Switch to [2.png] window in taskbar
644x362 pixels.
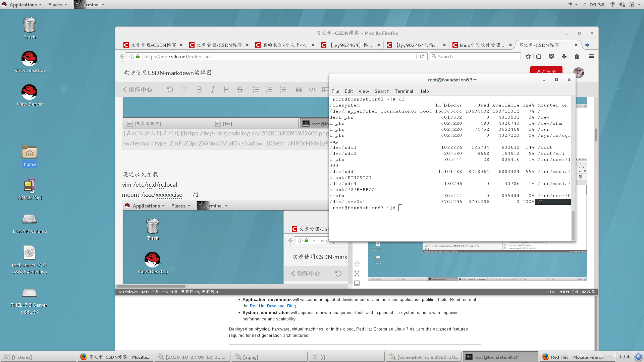269,357
